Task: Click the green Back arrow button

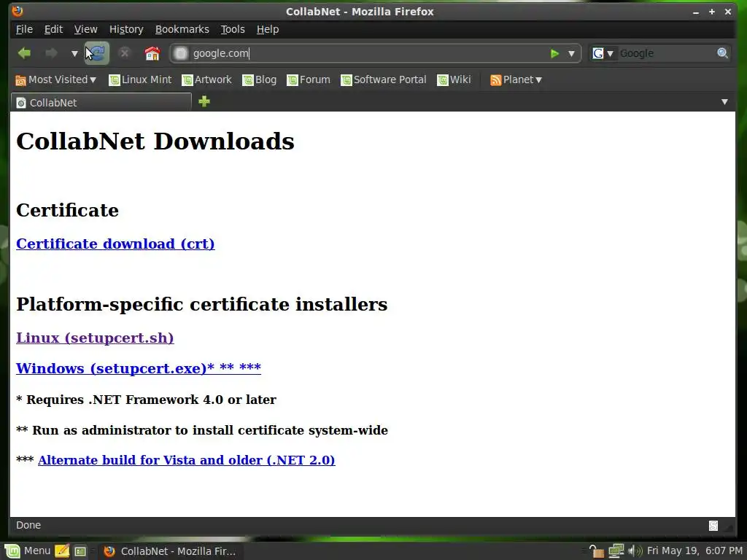Action: (24, 52)
